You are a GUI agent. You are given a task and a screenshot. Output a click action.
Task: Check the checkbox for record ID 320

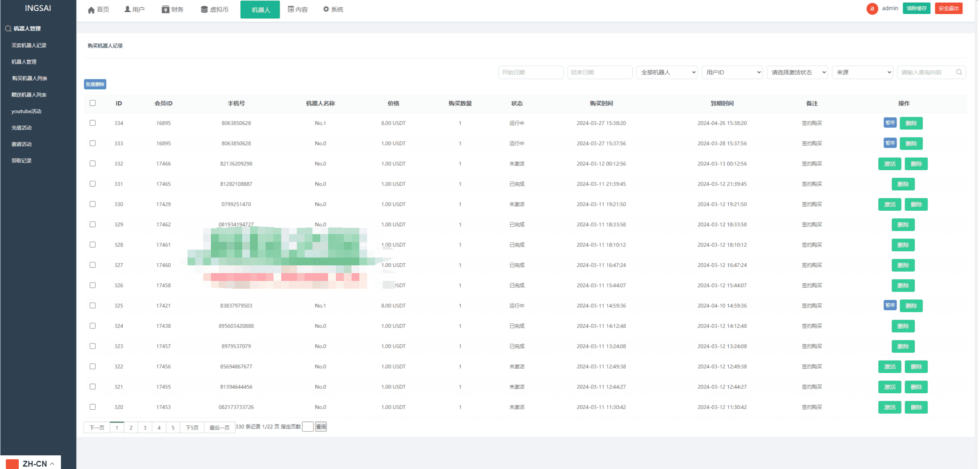[x=93, y=407]
